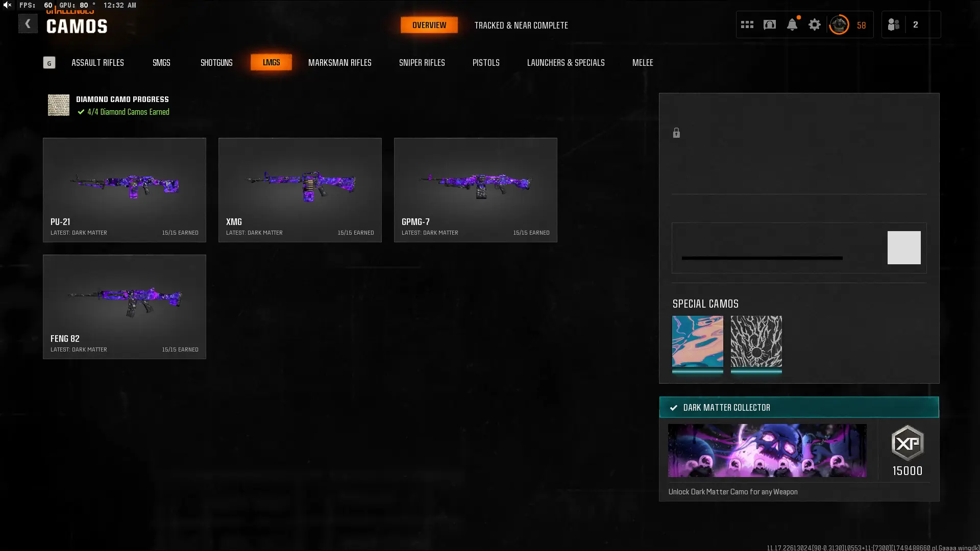This screenshot has width=980, height=551.
Task: Open the notifications bell icon
Action: click(792, 24)
